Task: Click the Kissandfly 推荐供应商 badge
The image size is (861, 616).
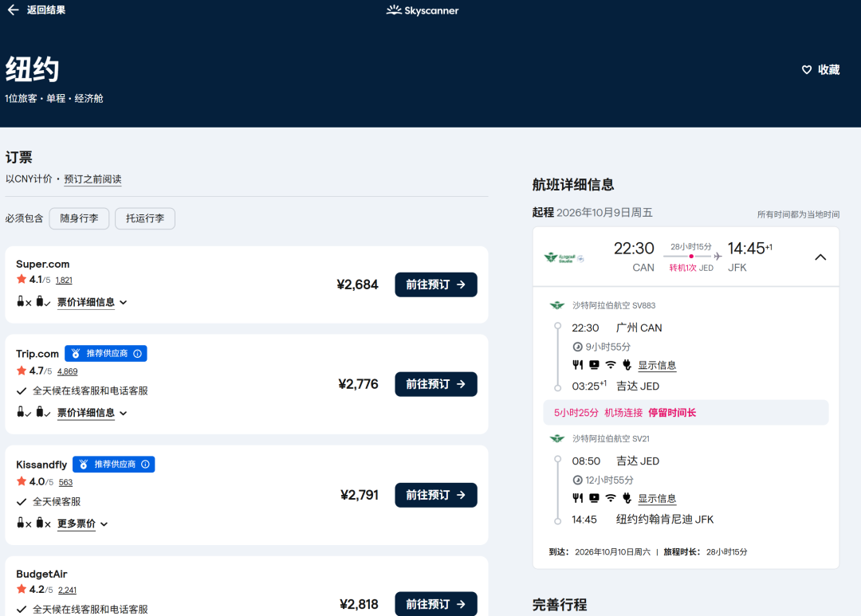Action: [114, 465]
